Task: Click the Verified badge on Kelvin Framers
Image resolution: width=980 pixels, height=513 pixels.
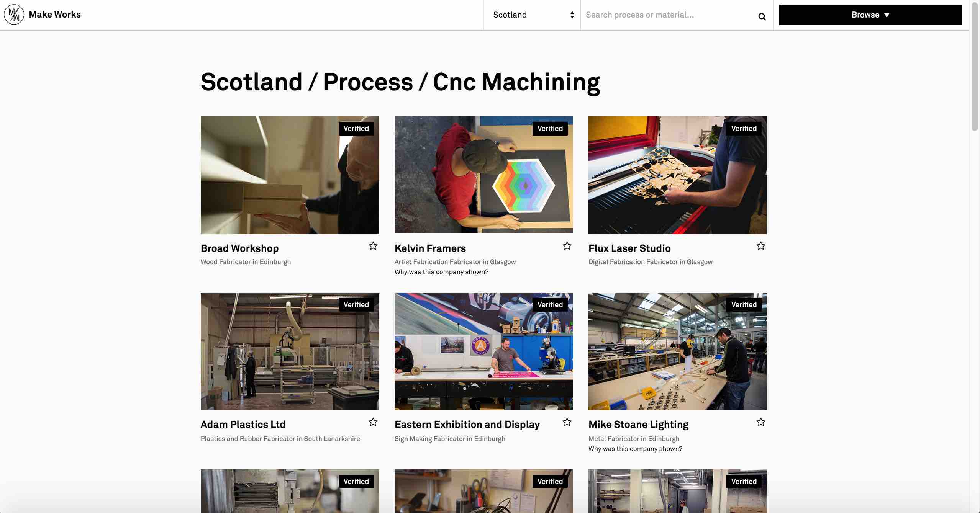Action: pos(550,128)
